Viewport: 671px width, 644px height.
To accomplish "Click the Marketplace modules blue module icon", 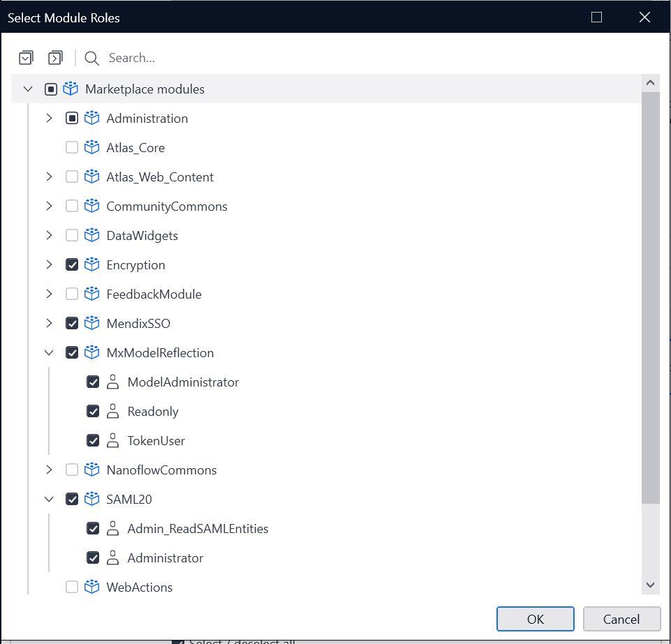I will pos(71,89).
